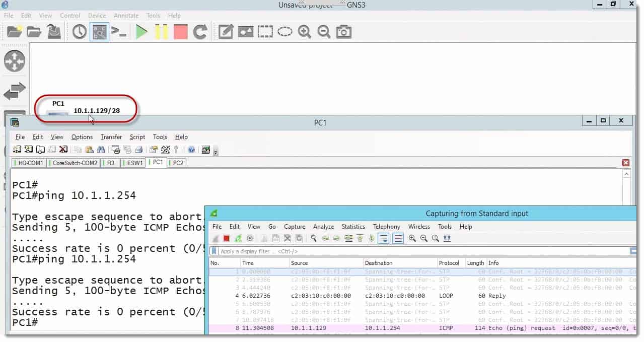The width and height of the screenshot is (644, 342).
Task: Click the display filter bookmark icon
Action: pyautogui.click(x=214, y=251)
